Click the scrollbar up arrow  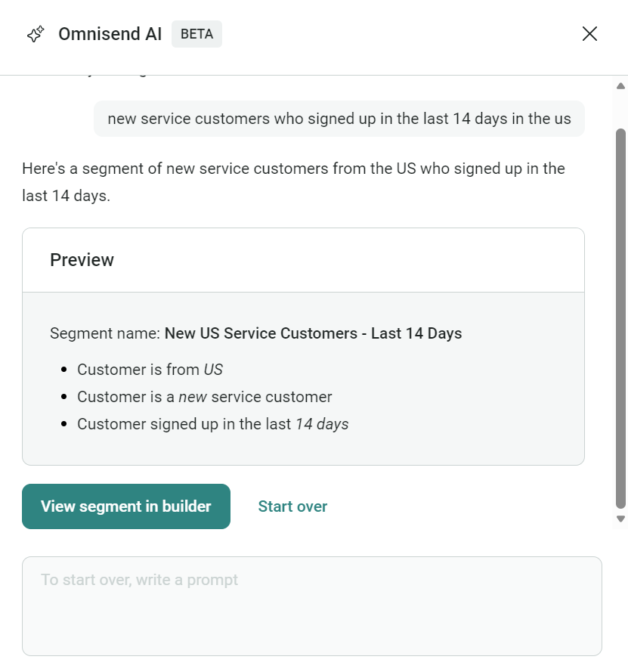620,85
